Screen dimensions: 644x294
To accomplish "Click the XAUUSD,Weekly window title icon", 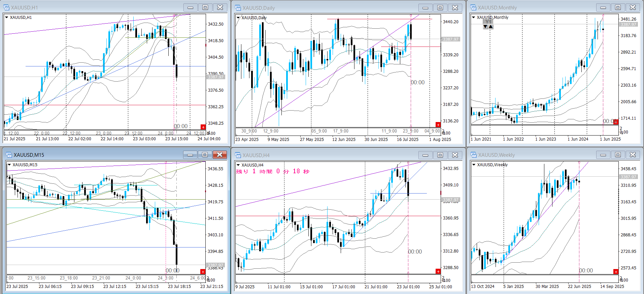I will coord(473,155).
